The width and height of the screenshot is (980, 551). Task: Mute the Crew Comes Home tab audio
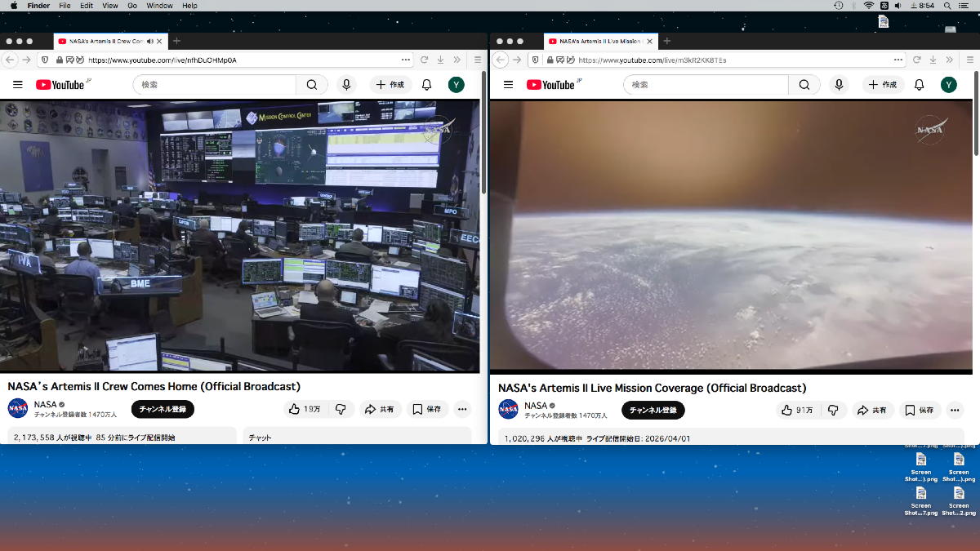coord(150,41)
